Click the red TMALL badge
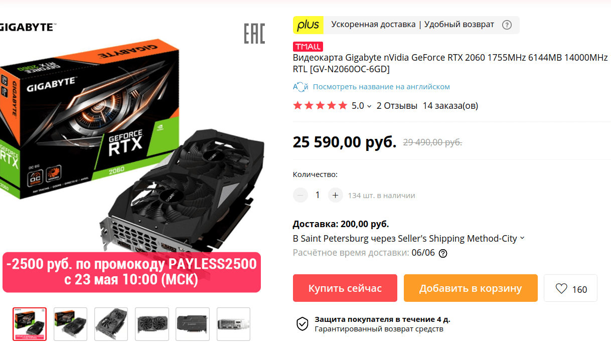Viewport: 611px width, 364px height. [x=308, y=47]
